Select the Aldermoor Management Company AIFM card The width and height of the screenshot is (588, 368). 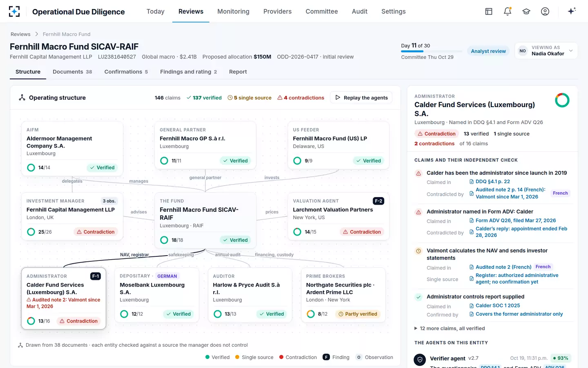click(x=72, y=149)
